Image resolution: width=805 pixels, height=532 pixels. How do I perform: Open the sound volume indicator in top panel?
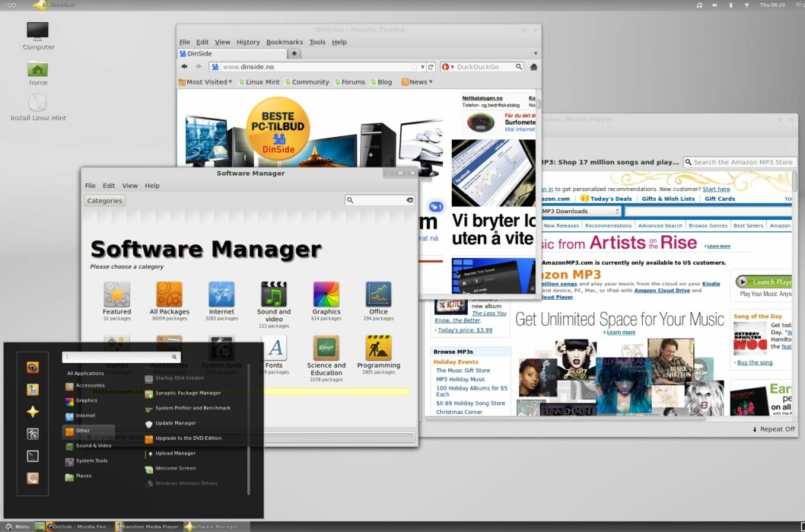[x=714, y=5]
